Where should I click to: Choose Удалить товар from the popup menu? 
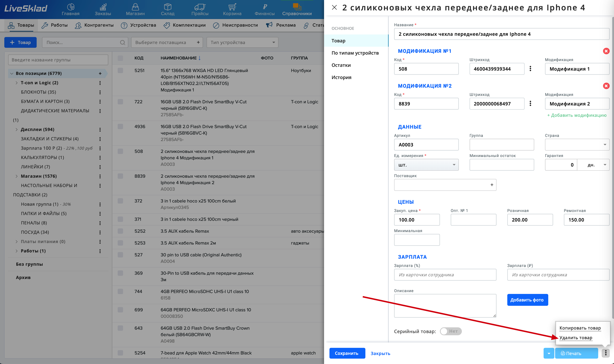[x=576, y=338]
